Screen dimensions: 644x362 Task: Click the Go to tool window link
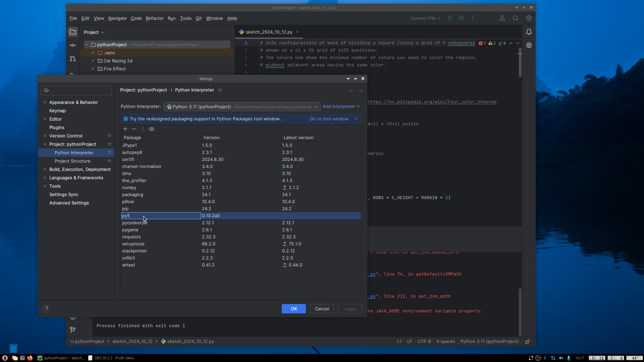pyautogui.click(x=329, y=119)
